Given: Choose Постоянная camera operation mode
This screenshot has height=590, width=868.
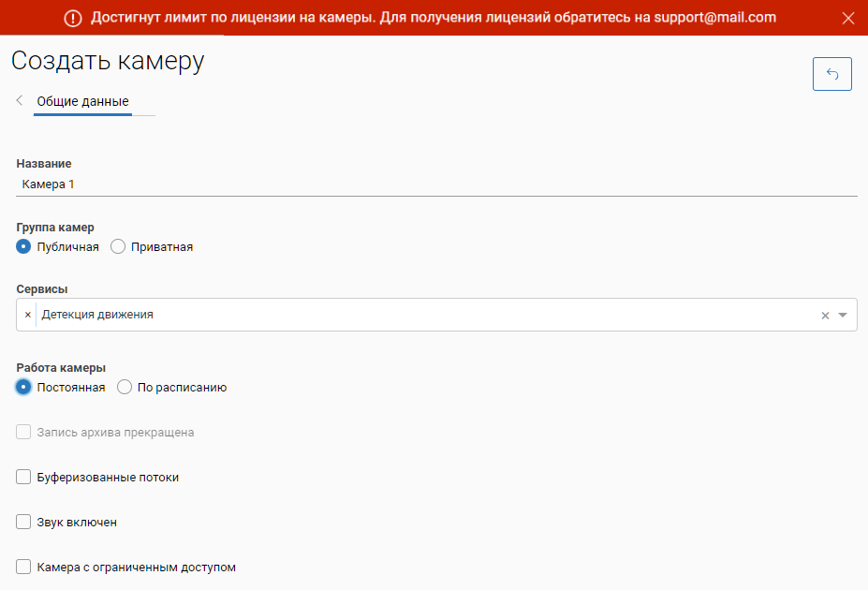Looking at the screenshot, I should pyautogui.click(x=24, y=388).
